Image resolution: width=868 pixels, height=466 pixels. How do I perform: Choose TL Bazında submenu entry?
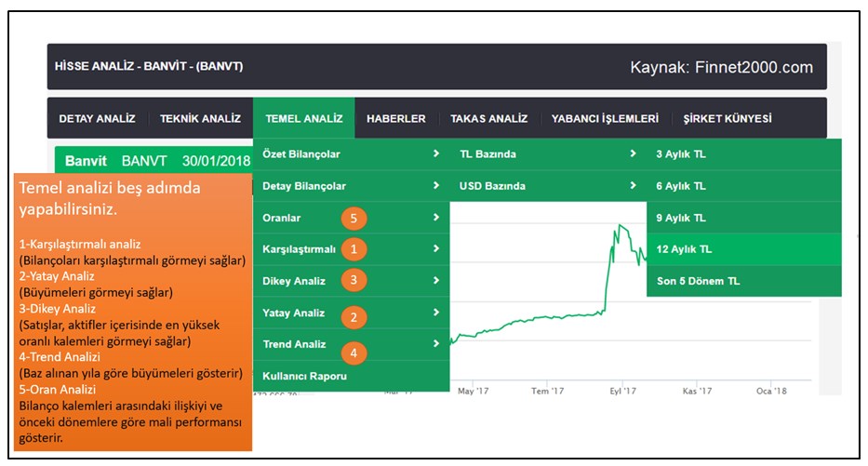click(548, 153)
